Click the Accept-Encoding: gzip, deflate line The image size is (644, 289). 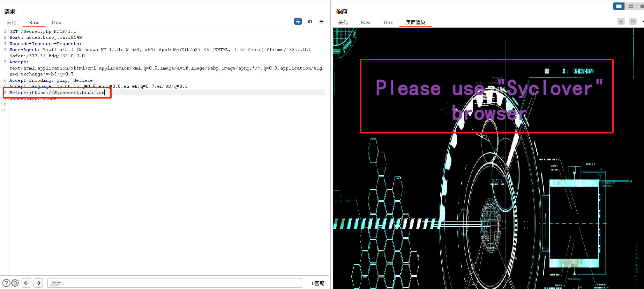[51, 80]
